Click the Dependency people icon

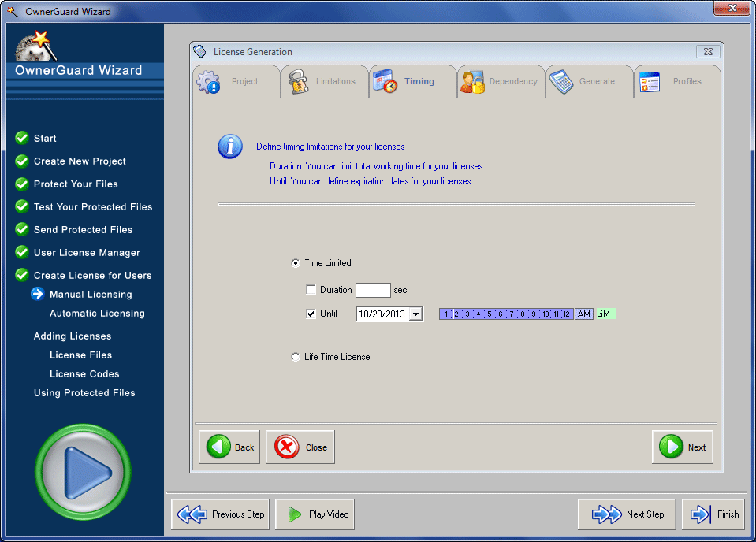click(x=473, y=80)
